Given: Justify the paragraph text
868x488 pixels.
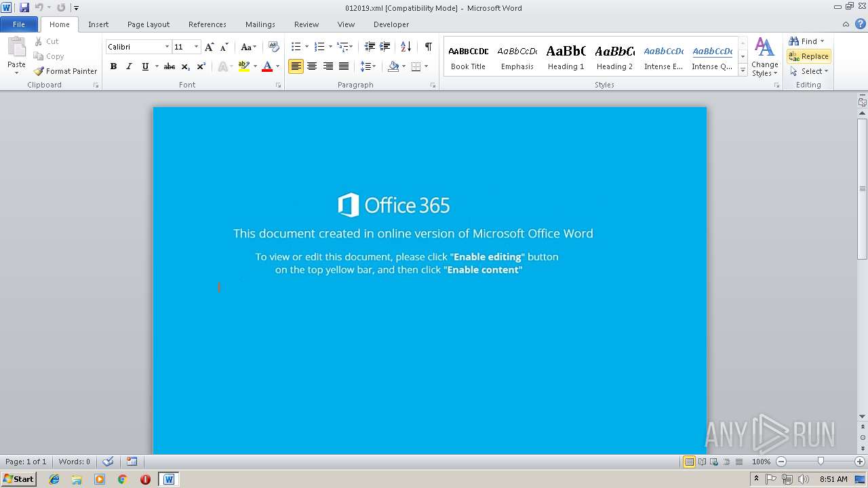Looking at the screenshot, I should (344, 66).
